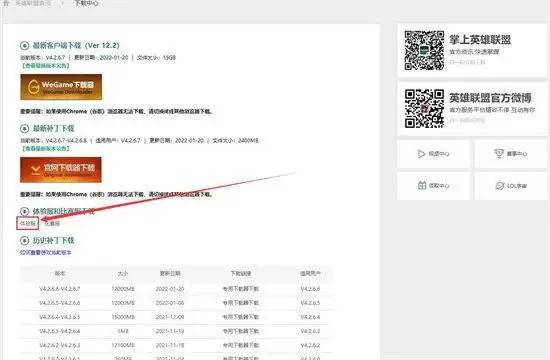
Task: Select the 2021-11-18 date cell
Action: (170, 345)
